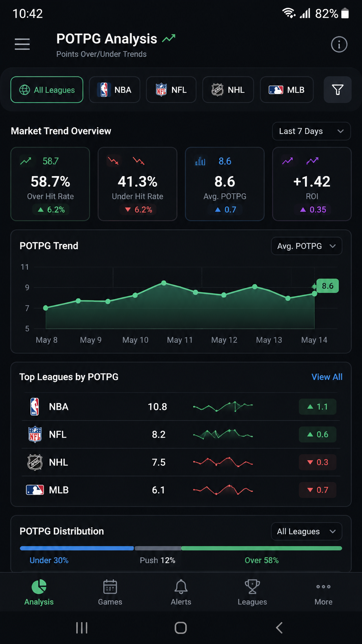Viewport: 362px width, 644px height.
Task: Open the ROI stat card
Action: point(312,184)
